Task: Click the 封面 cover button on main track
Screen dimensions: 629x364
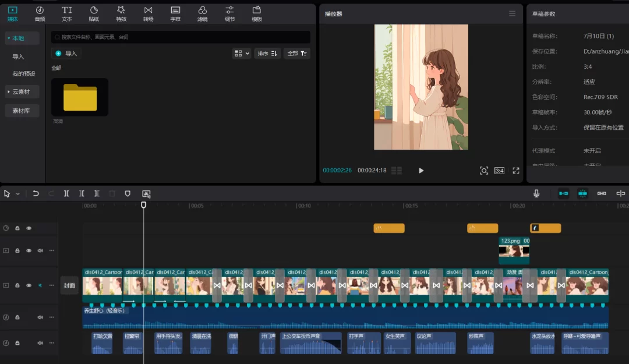Action: pos(69,285)
